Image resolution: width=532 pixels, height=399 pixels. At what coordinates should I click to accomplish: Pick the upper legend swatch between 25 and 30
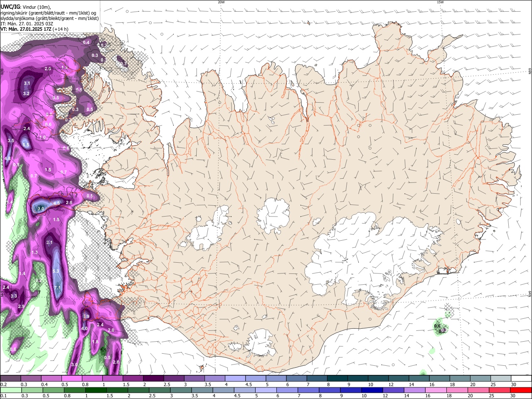(500, 379)
